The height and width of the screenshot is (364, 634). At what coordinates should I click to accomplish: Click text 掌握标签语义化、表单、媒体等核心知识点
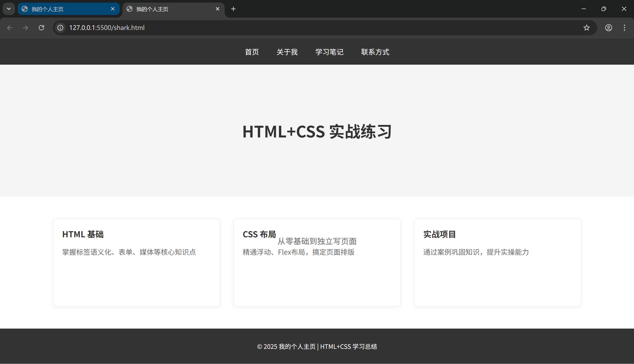(129, 252)
